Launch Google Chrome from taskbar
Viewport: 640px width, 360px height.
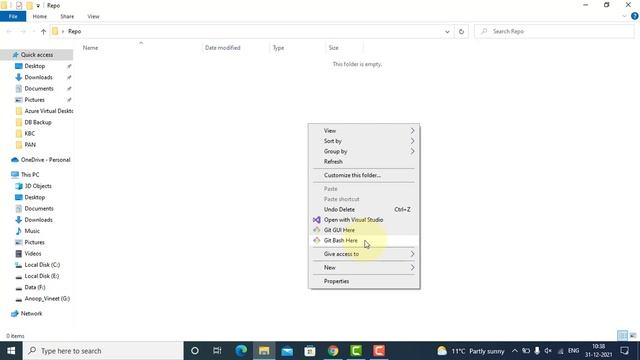point(333,351)
